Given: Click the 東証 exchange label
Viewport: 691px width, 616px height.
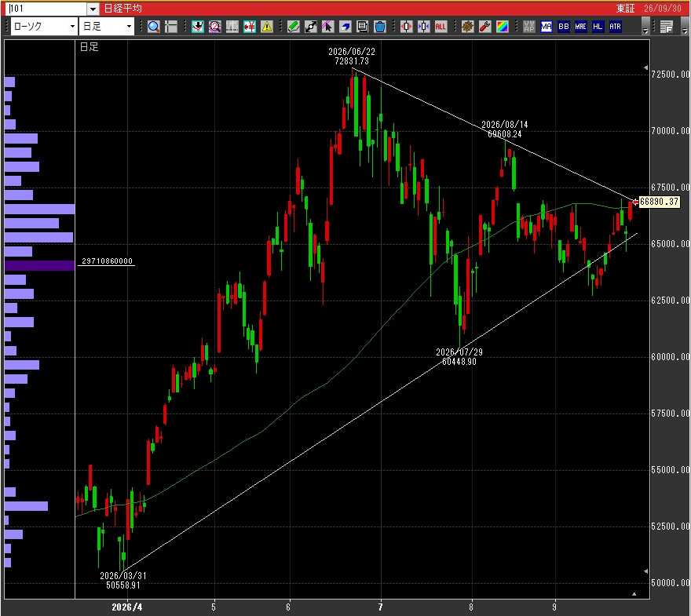Looking at the screenshot, I should (625, 9).
